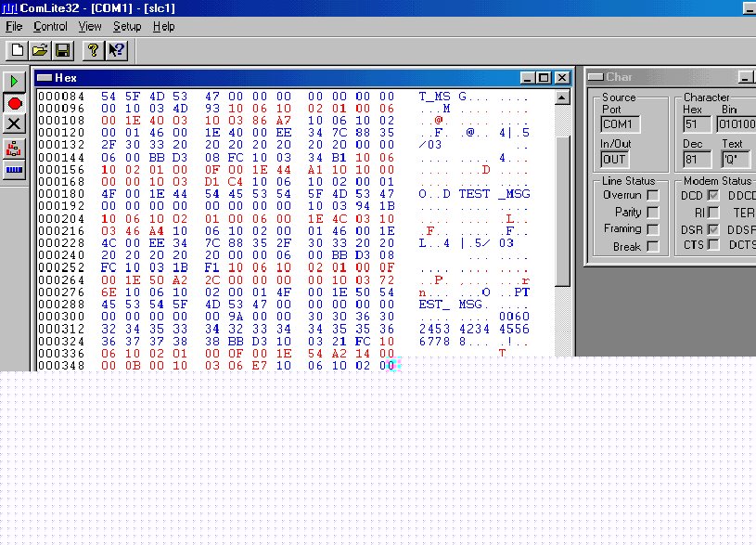
Task: Click the highlighted last byte in row 000348
Action: click(387, 366)
